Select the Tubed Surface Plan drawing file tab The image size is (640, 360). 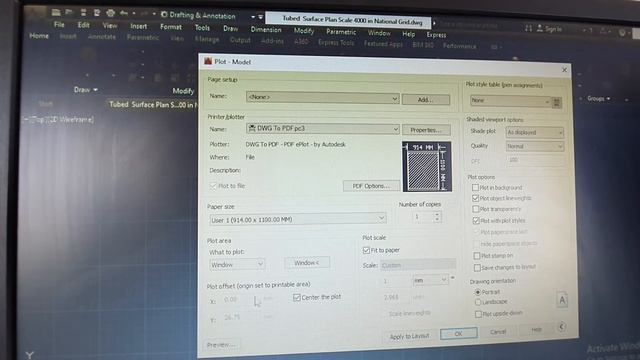pyautogui.click(x=153, y=104)
